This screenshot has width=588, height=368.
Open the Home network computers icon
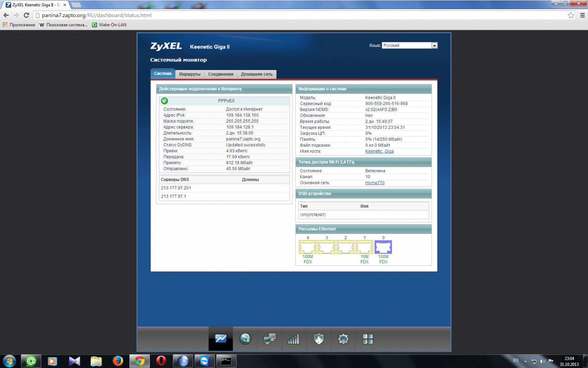tap(270, 339)
